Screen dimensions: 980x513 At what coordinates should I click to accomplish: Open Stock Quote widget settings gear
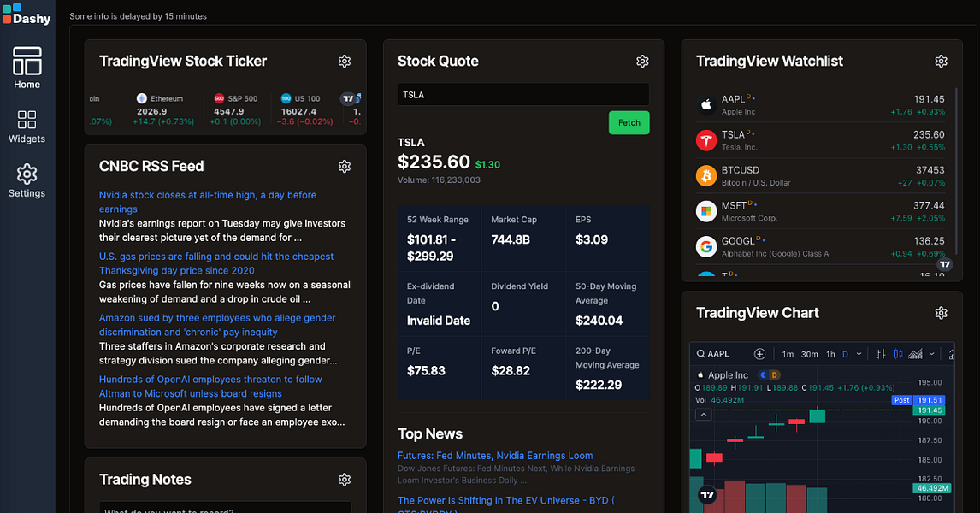click(642, 62)
